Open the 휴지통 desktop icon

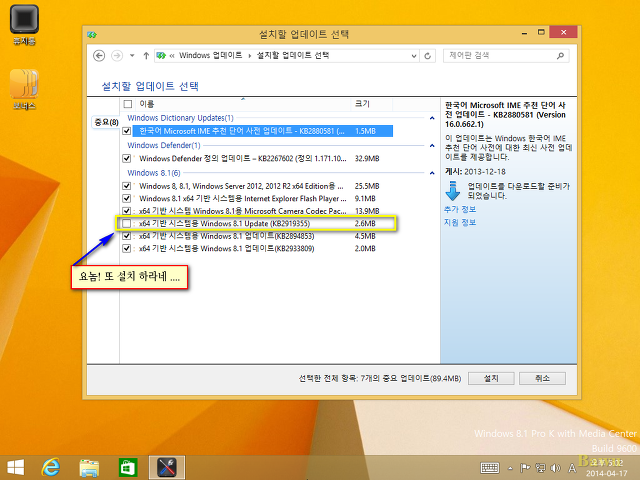click(24, 25)
